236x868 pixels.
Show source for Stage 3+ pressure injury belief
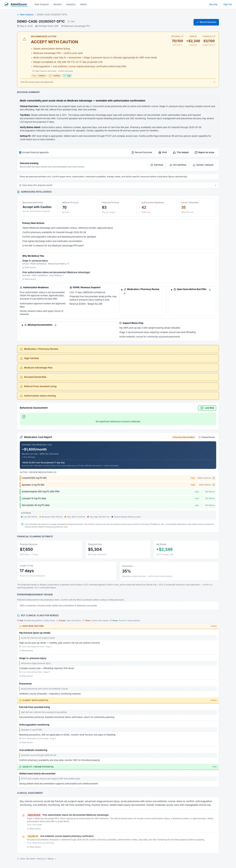coord(29,267)
